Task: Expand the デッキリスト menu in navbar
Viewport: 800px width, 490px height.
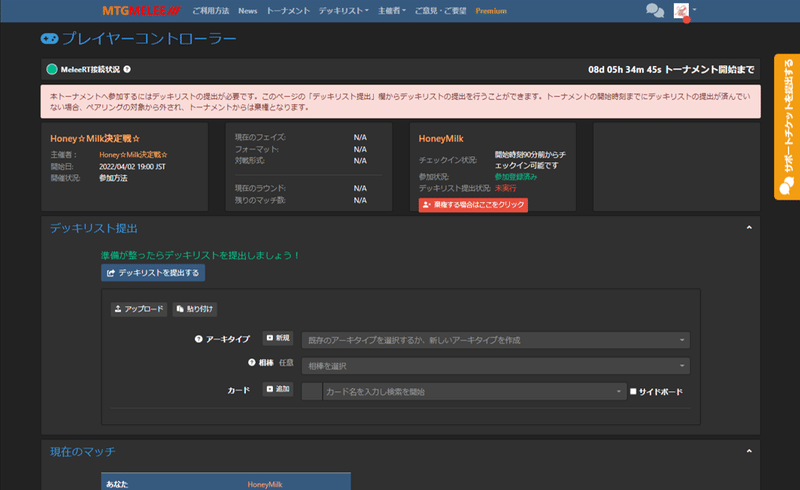Action: (x=343, y=11)
